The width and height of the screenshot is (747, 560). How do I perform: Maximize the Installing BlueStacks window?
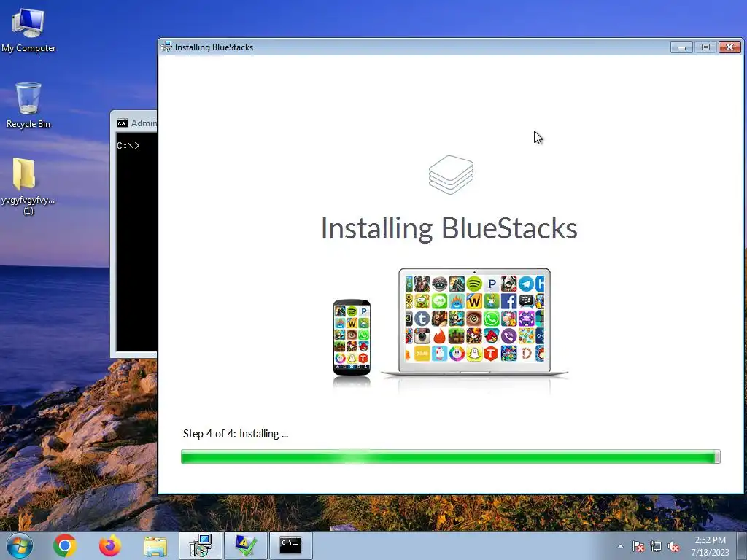[x=705, y=47]
